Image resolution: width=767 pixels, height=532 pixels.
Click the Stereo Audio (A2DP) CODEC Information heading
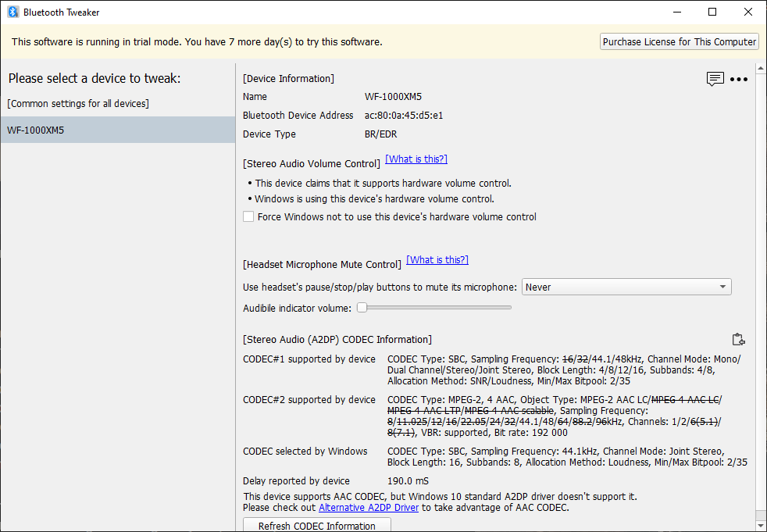[337, 340]
